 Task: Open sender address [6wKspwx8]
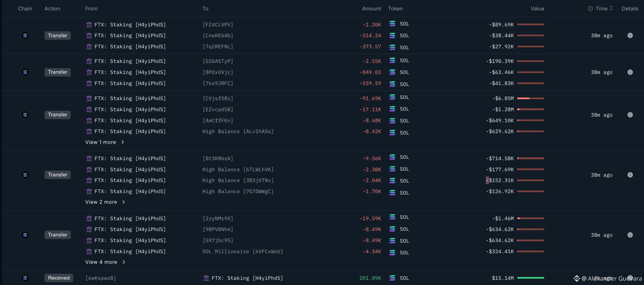coord(101,278)
